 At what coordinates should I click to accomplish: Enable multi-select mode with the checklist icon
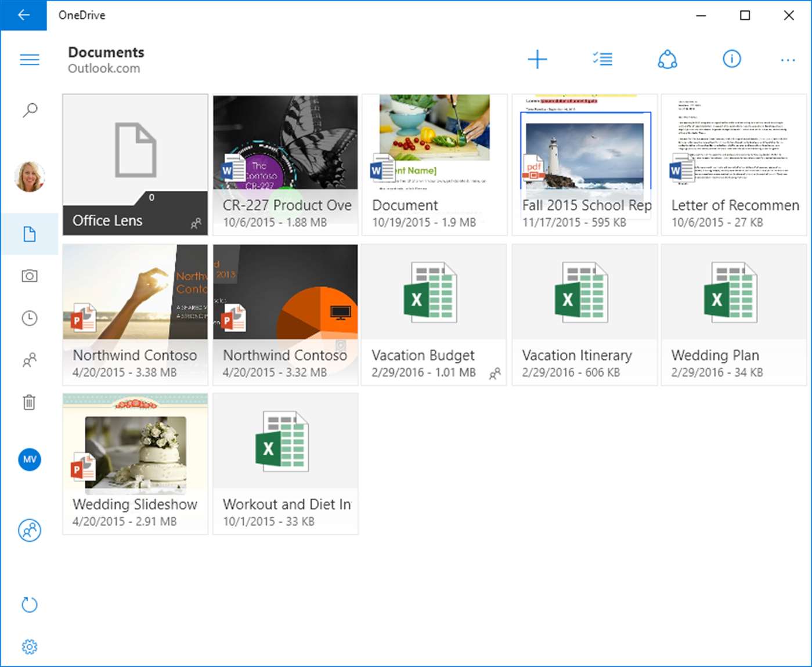tap(602, 59)
